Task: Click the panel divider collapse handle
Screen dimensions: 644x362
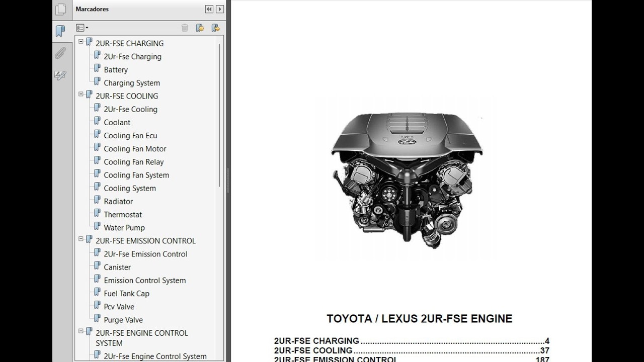Action: coord(228,181)
